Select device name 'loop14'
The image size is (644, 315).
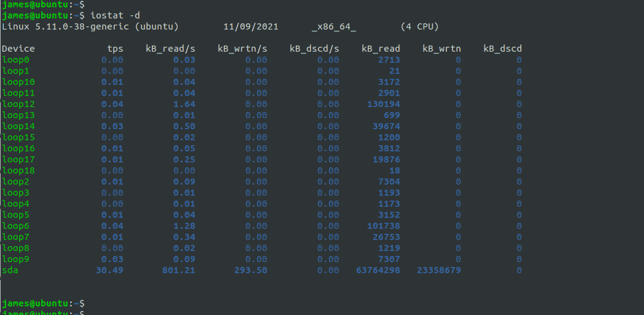[18, 127]
